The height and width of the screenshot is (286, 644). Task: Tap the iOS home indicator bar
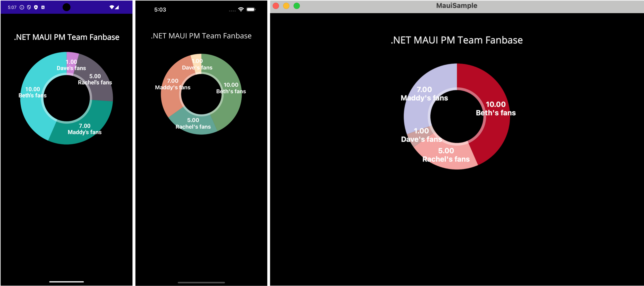[201, 282]
